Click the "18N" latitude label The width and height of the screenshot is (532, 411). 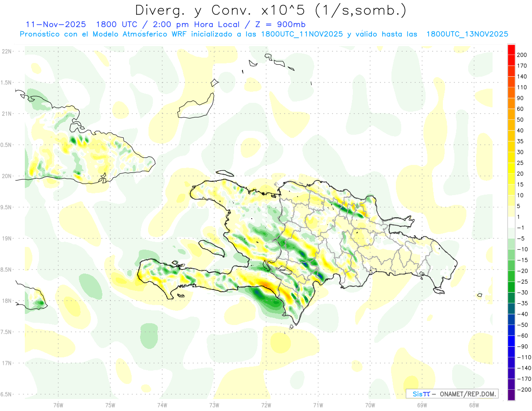tap(7, 301)
